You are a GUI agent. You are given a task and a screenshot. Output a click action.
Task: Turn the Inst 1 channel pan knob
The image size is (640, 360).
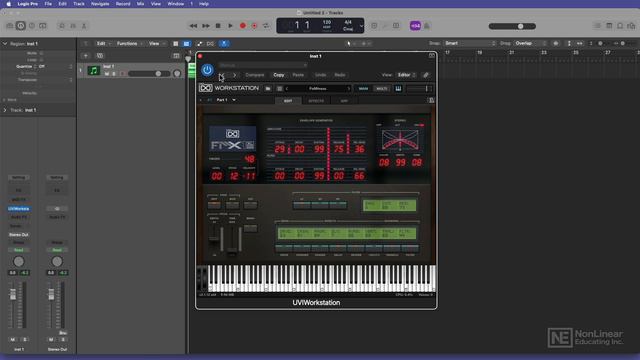[x=19, y=261]
